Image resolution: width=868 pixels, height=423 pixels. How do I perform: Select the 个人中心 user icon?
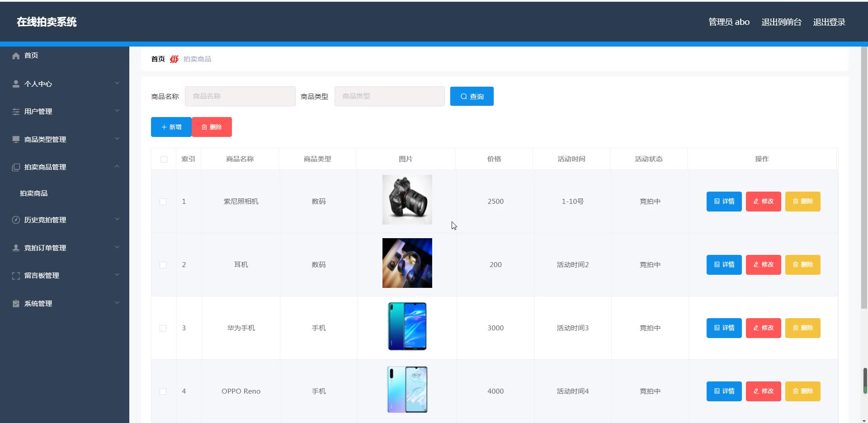(16, 84)
